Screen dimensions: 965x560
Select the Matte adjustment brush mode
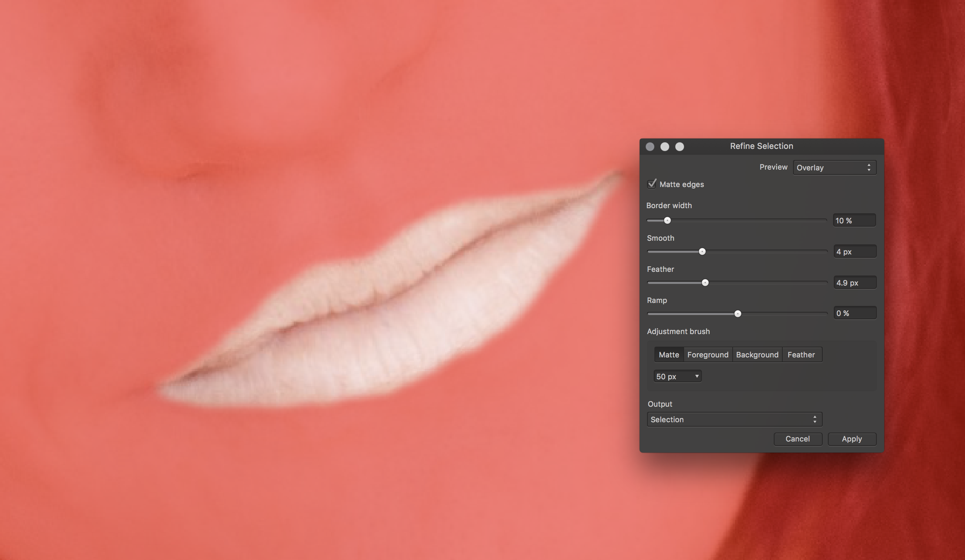669,355
